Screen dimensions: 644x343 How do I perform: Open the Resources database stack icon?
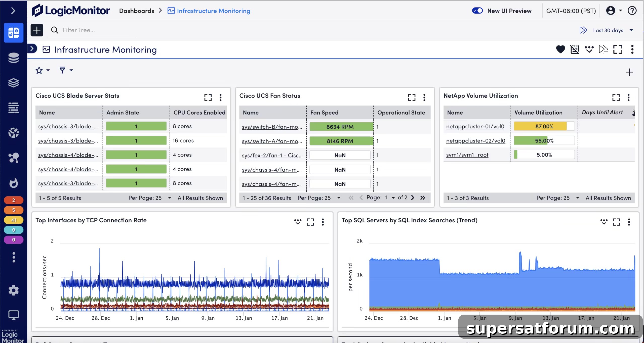click(14, 58)
